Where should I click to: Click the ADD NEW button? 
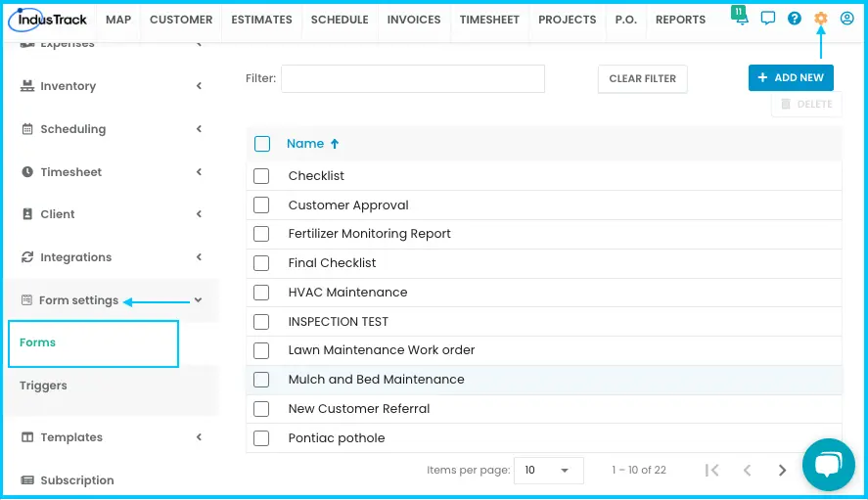[791, 77]
